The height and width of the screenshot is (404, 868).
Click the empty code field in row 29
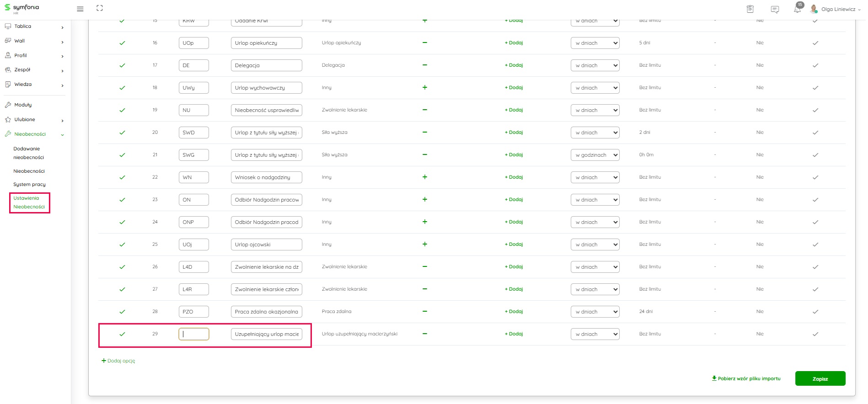(193, 334)
